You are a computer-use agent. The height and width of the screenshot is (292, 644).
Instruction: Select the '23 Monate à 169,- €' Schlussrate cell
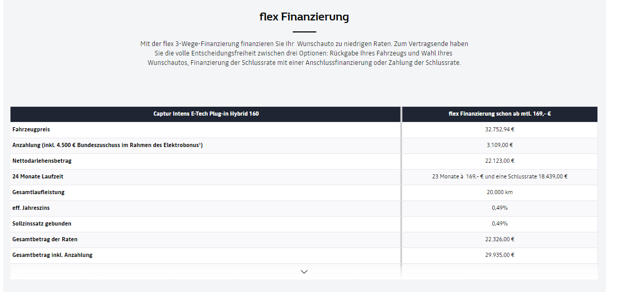500,176
